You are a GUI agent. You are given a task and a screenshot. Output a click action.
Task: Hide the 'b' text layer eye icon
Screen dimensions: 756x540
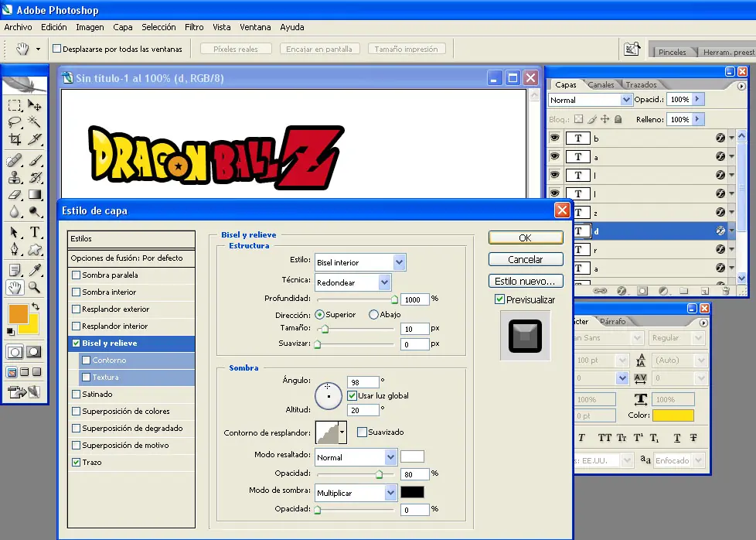point(554,138)
